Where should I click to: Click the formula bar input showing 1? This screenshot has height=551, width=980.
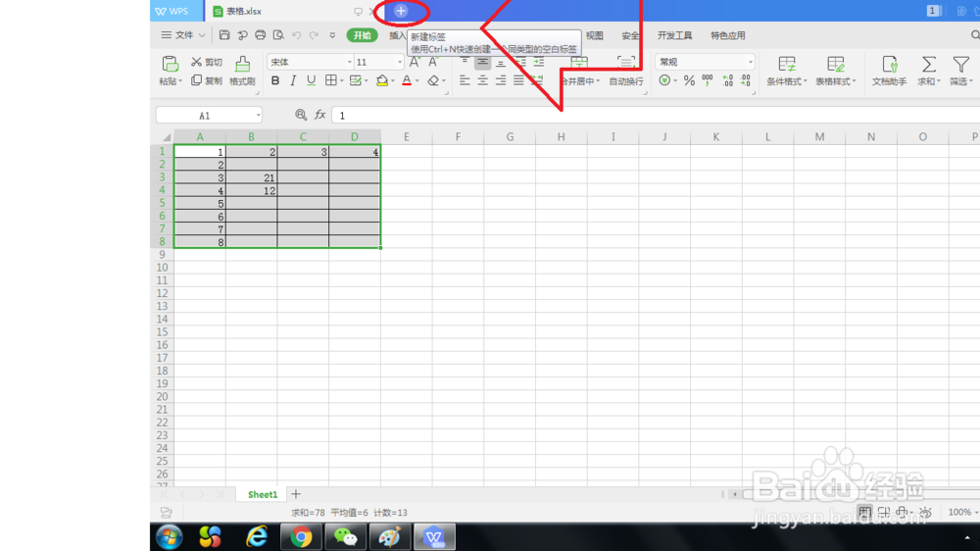[x=657, y=115]
